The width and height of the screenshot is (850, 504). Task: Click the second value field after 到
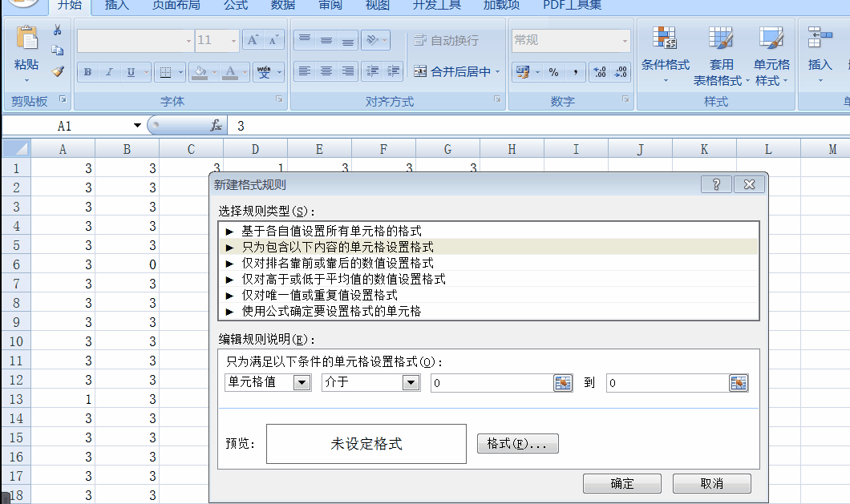(667, 383)
